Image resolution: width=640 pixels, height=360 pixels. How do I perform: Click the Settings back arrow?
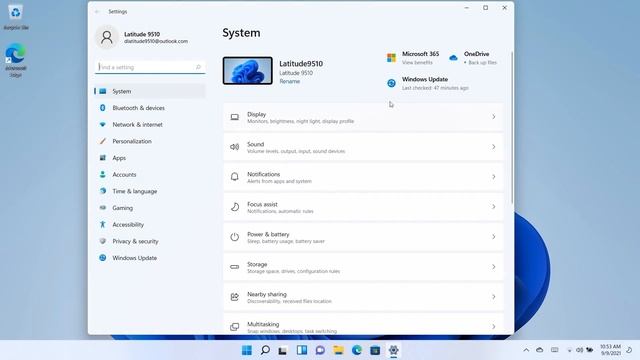tap(97, 12)
